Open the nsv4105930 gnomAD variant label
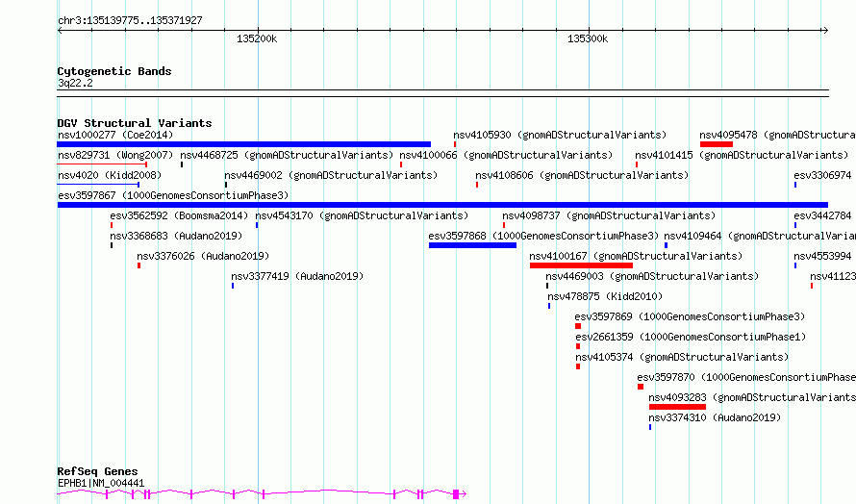 (560, 135)
